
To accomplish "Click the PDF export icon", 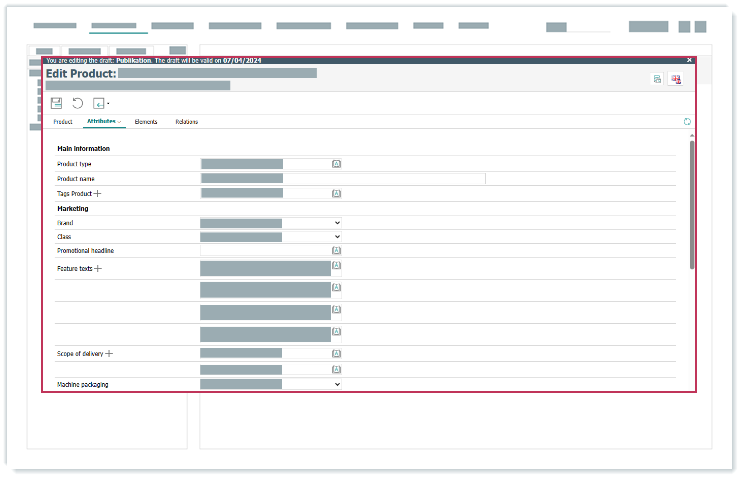I will pos(677,79).
